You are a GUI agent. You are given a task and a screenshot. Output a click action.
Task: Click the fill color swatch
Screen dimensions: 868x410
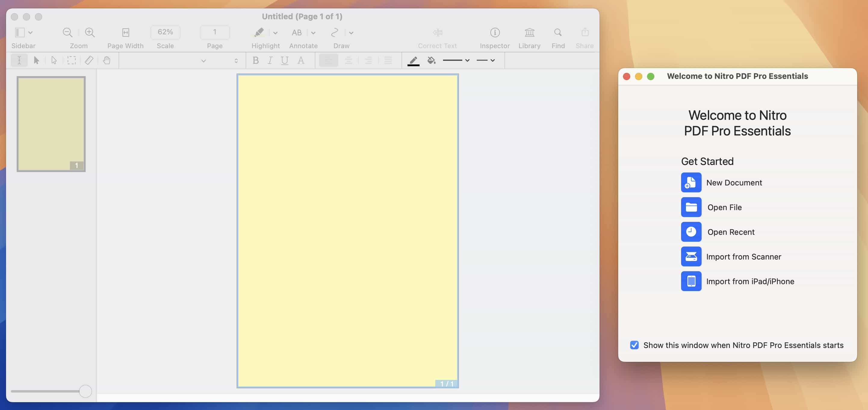click(431, 61)
